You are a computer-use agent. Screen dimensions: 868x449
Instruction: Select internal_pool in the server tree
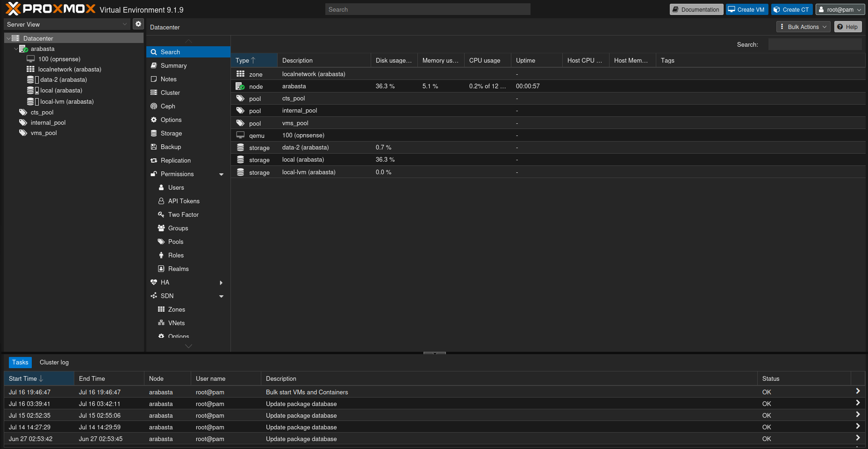click(48, 122)
